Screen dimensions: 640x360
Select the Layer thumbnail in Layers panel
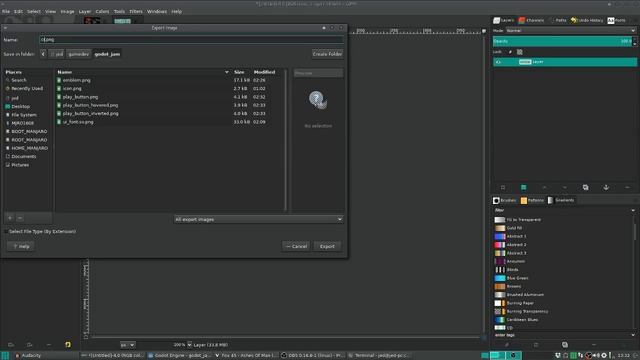coord(525,62)
